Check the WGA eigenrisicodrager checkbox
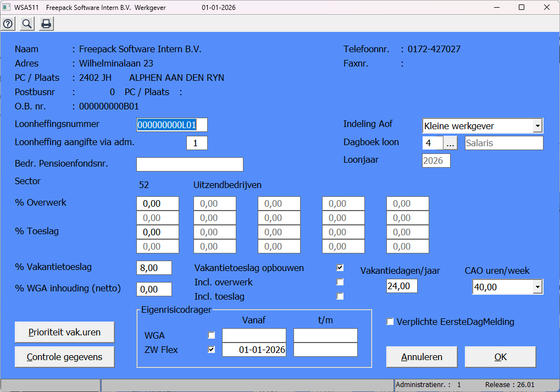 [x=211, y=335]
